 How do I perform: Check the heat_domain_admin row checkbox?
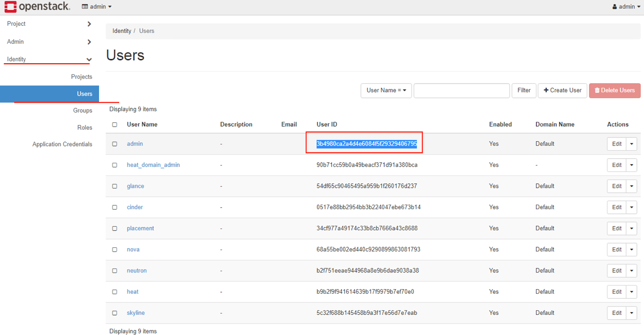115,165
